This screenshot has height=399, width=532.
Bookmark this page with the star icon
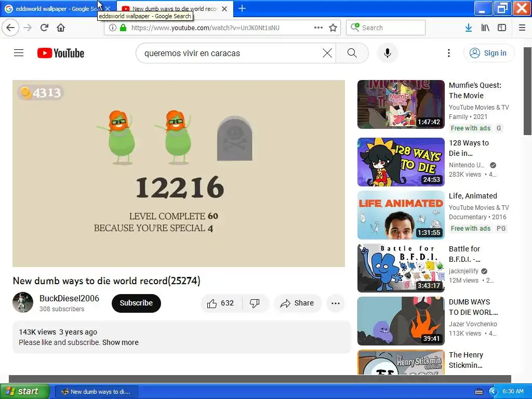pos(333,28)
